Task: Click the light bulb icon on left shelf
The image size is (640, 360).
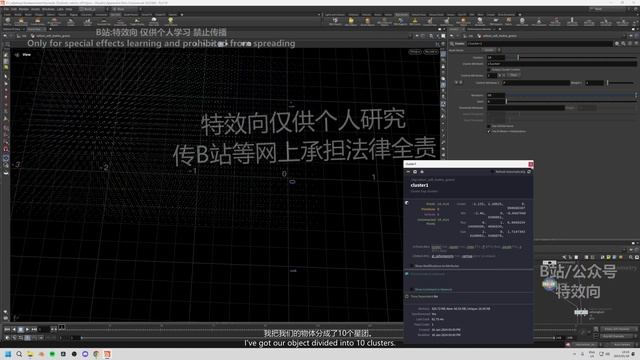Action: [x=171, y=21]
